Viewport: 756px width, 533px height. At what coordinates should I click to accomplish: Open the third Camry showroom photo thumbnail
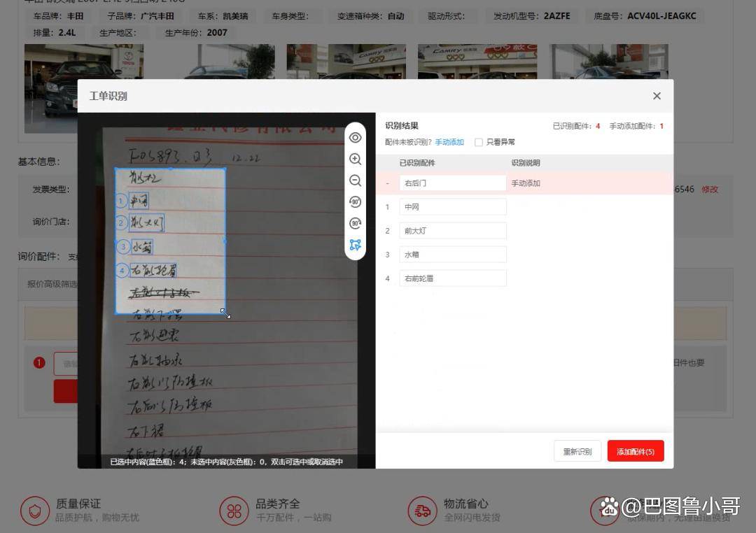pyautogui.click(x=346, y=61)
